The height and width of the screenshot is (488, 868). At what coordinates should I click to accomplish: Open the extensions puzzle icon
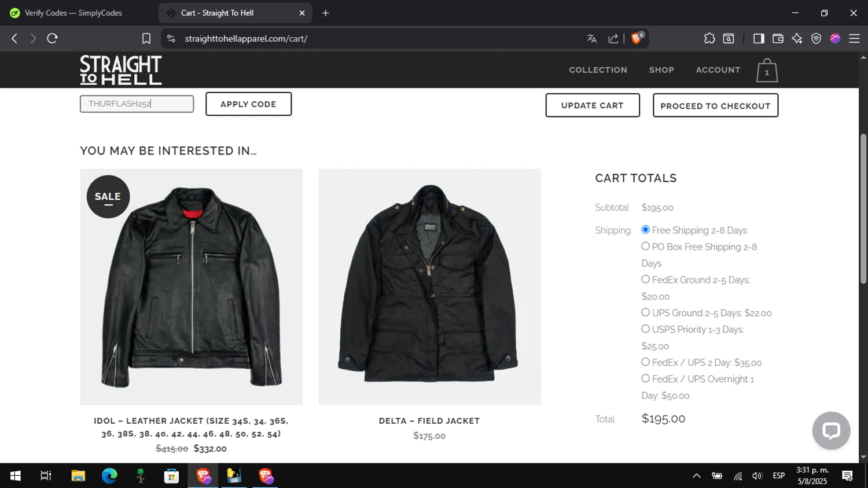709,39
